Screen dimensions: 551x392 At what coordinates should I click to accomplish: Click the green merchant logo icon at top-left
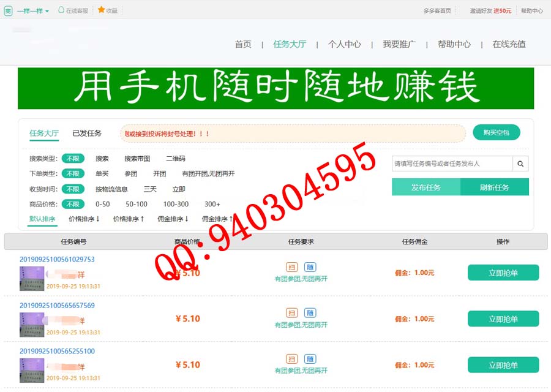pyautogui.click(x=8, y=11)
